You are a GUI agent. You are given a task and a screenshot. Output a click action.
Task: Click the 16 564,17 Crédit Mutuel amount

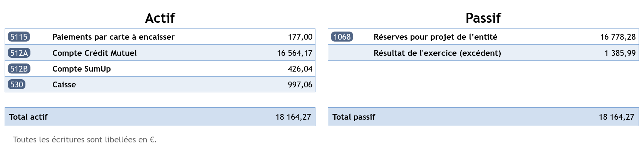point(295,53)
